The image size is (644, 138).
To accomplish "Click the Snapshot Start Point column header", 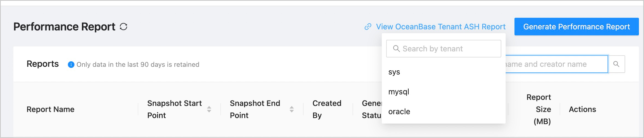I will [x=174, y=109].
